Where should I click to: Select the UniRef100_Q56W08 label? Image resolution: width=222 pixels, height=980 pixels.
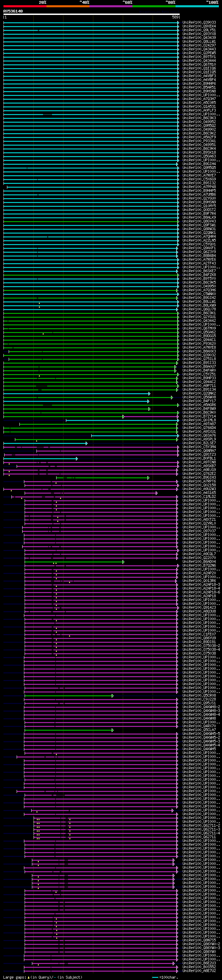pos(199,397)
